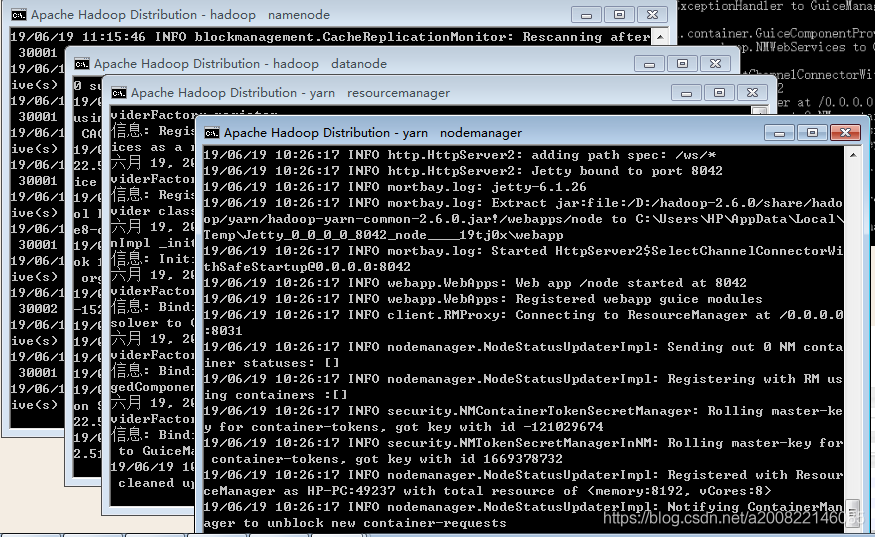875x537 pixels.
Task: Click the 'Web app /node started at 8042' line
Action: click(475, 283)
